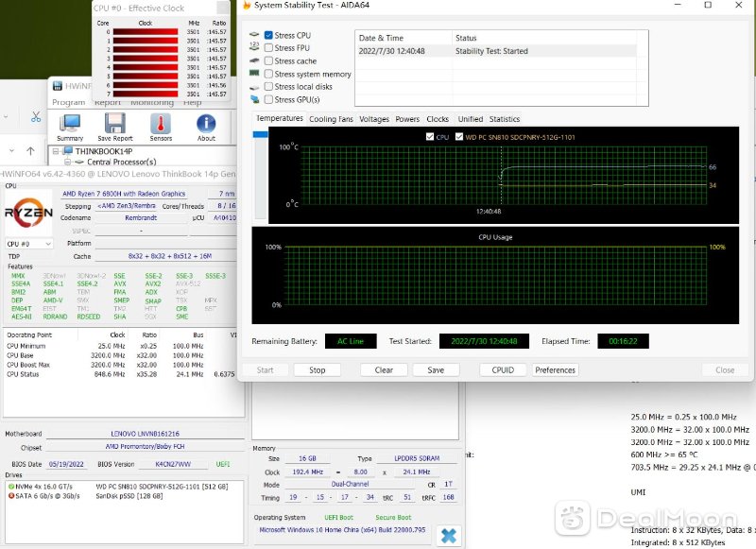Click the AIDA64 flame icon in title bar
Image resolution: width=756 pixels, height=549 pixels.
tap(247, 6)
